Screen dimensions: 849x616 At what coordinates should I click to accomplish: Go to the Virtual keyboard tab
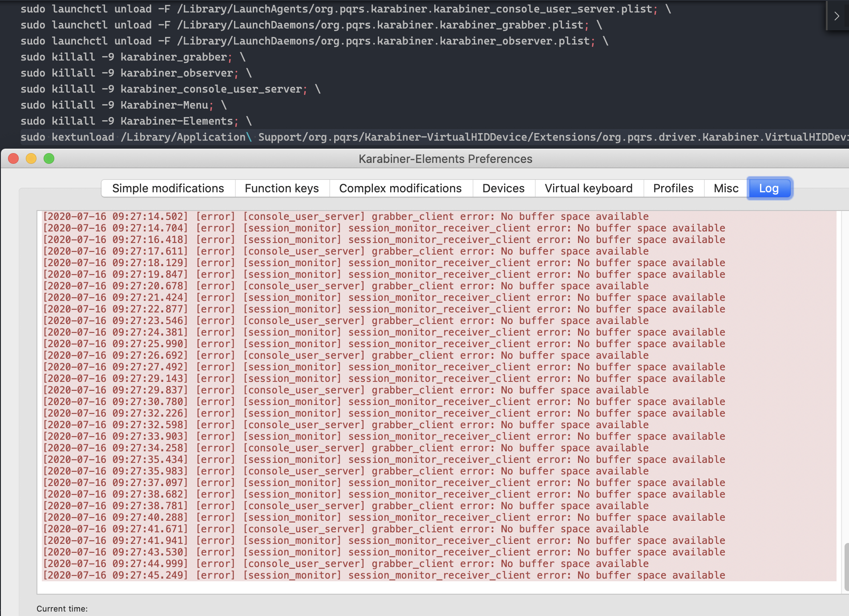[589, 188]
